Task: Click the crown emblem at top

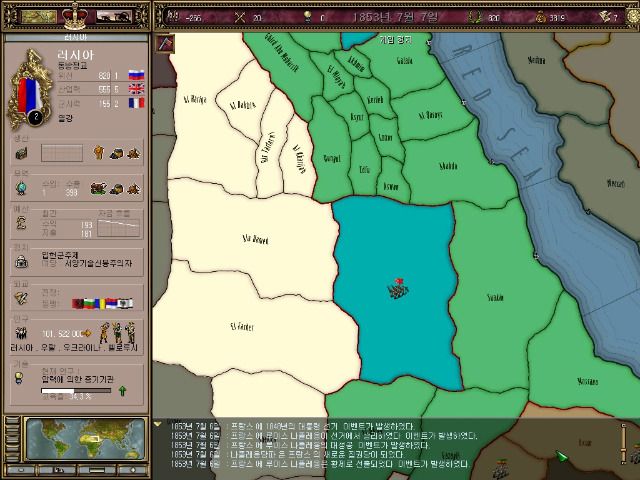Action: coord(75,16)
